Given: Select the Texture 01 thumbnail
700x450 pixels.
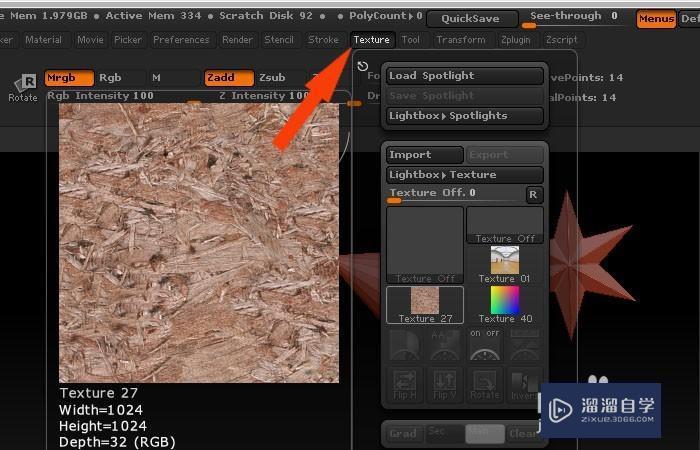Looking at the screenshot, I should click(x=504, y=265).
